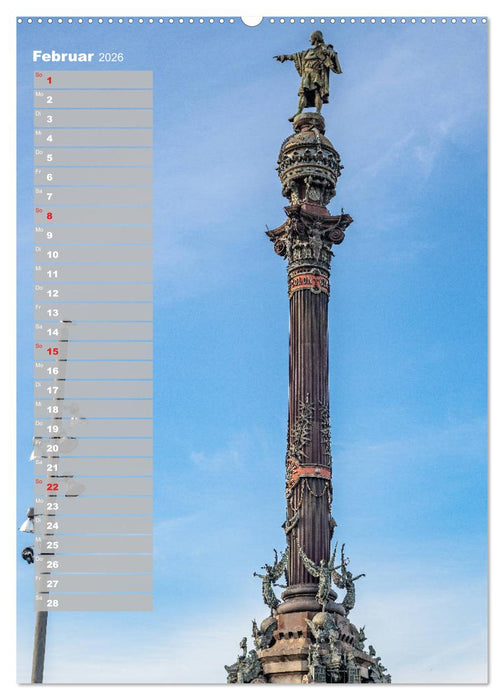
Task: Select the date row 19
Action: [93, 429]
